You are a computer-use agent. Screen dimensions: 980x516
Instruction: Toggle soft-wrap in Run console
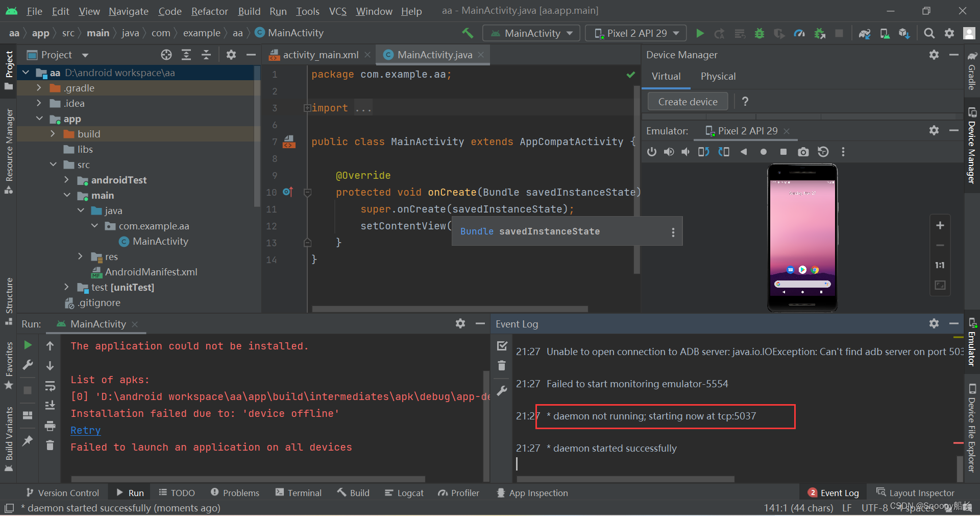(x=50, y=386)
